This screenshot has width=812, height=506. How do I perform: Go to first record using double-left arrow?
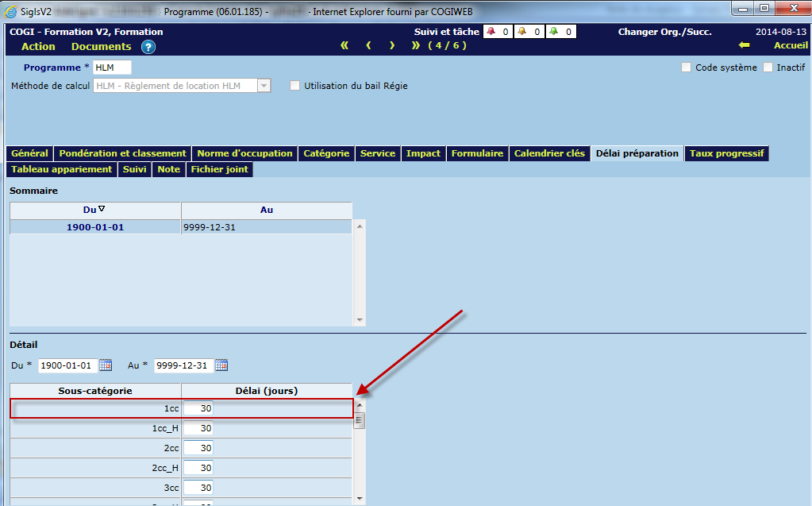[344, 45]
